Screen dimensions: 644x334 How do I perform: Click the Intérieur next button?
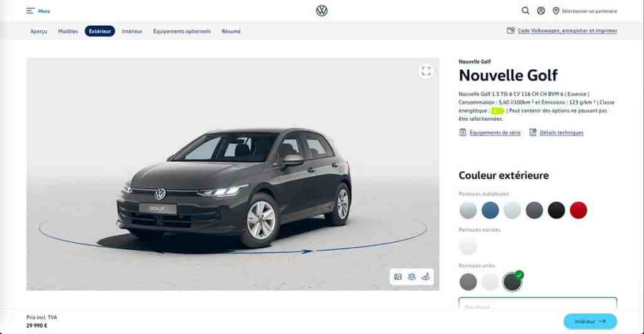pyautogui.click(x=590, y=321)
